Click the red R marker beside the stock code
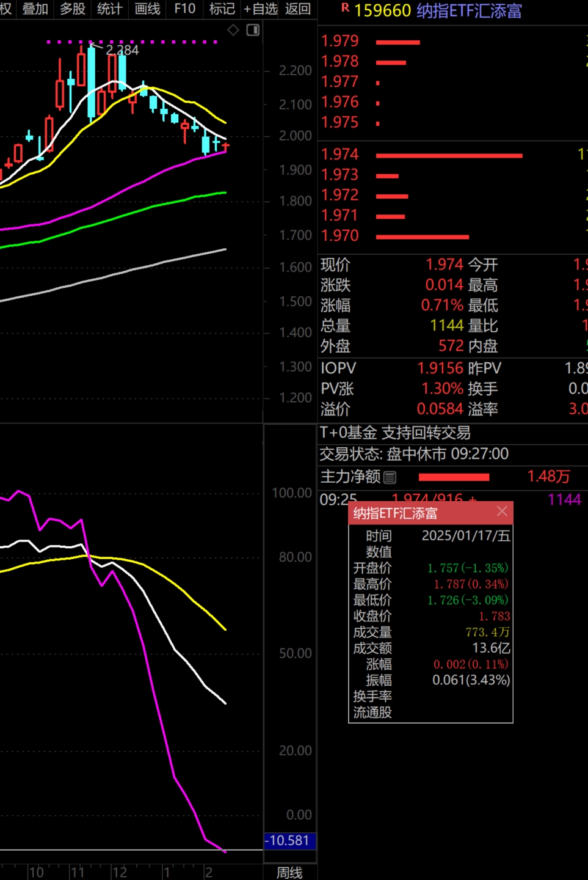 (x=345, y=8)
